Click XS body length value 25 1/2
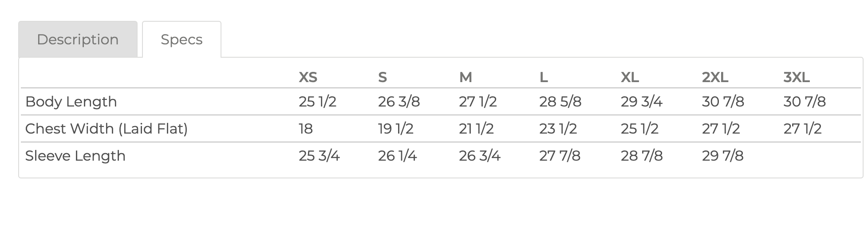This screenshot has width=868, height=229. 317,102
